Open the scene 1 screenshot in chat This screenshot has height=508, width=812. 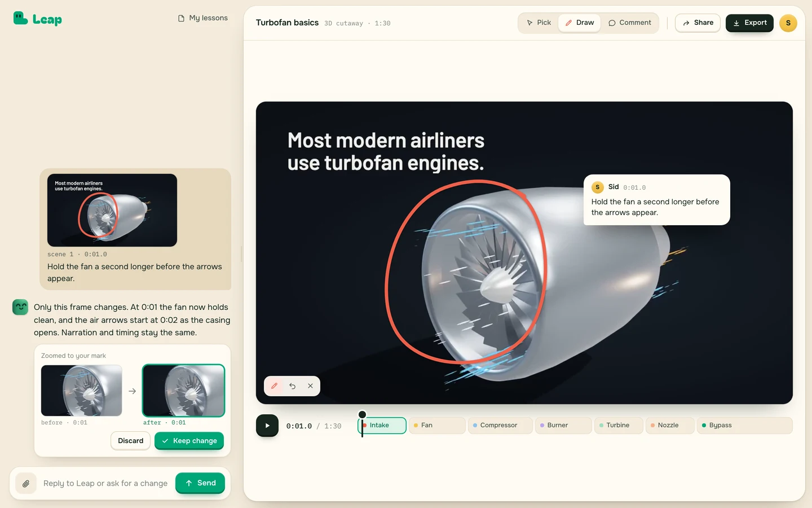click(112, 210)
